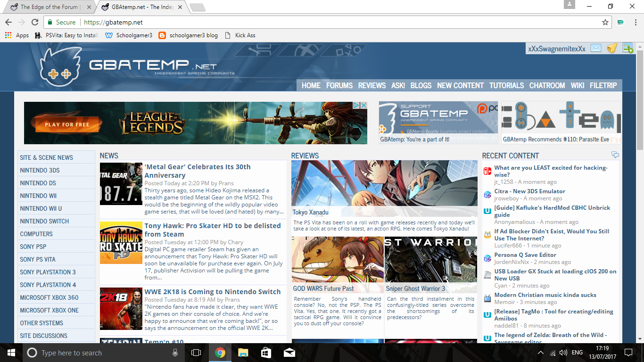Open the WIKI navigation item
This screenshot has width=644, height=362.
578,85
